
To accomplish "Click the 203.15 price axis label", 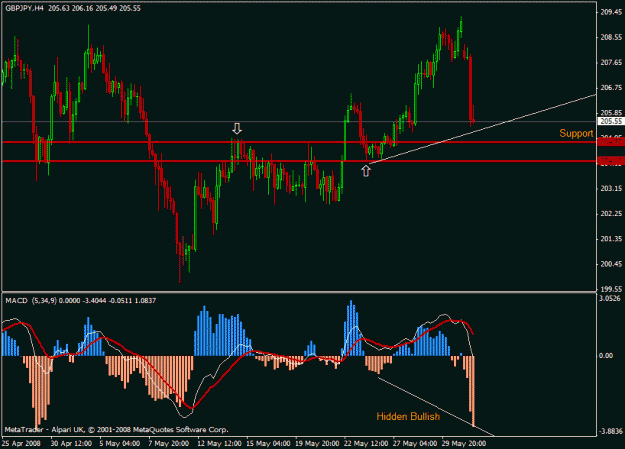I will click(611, 189).
